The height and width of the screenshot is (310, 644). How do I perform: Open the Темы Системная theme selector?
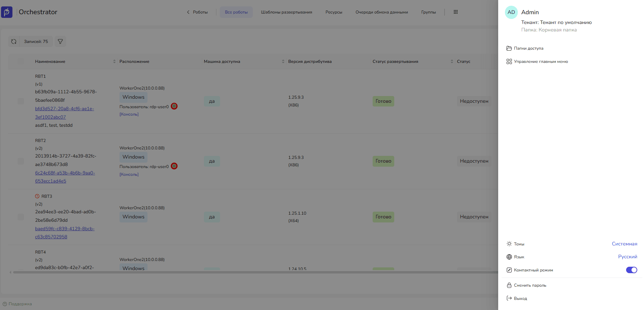624,244
